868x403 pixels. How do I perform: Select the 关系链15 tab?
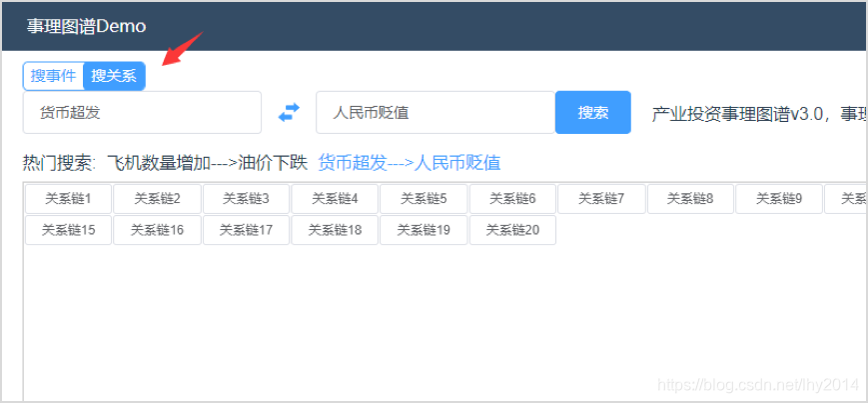point(68,230)
